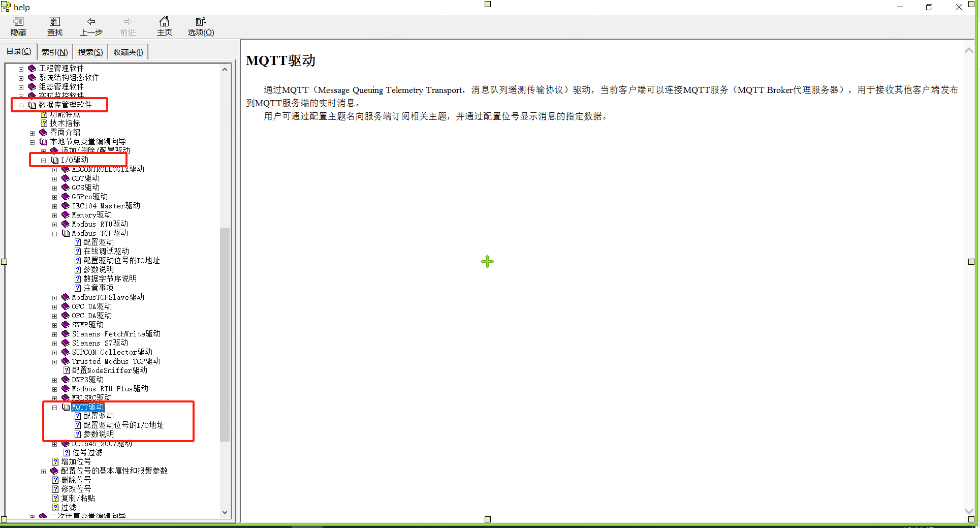
Task: Click the book icon of Siemens FetchWrite驱动
Action: point(66,333)
